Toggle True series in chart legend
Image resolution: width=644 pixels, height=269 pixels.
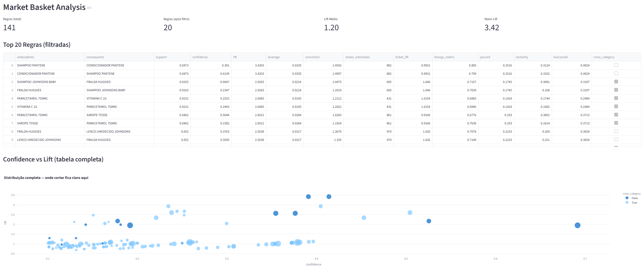point(631,202)
